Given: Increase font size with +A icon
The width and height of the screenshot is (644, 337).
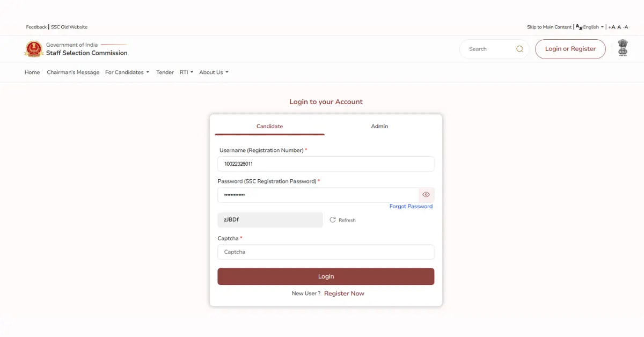Looking at the screenshot, I should pos(611,26).
